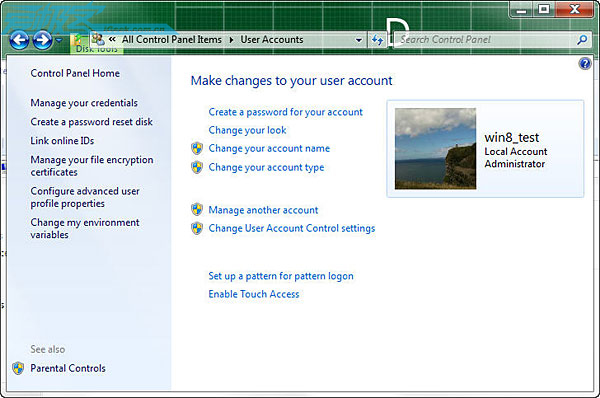
Task: Click Manage another account link
Action: [x=263, y=210]
